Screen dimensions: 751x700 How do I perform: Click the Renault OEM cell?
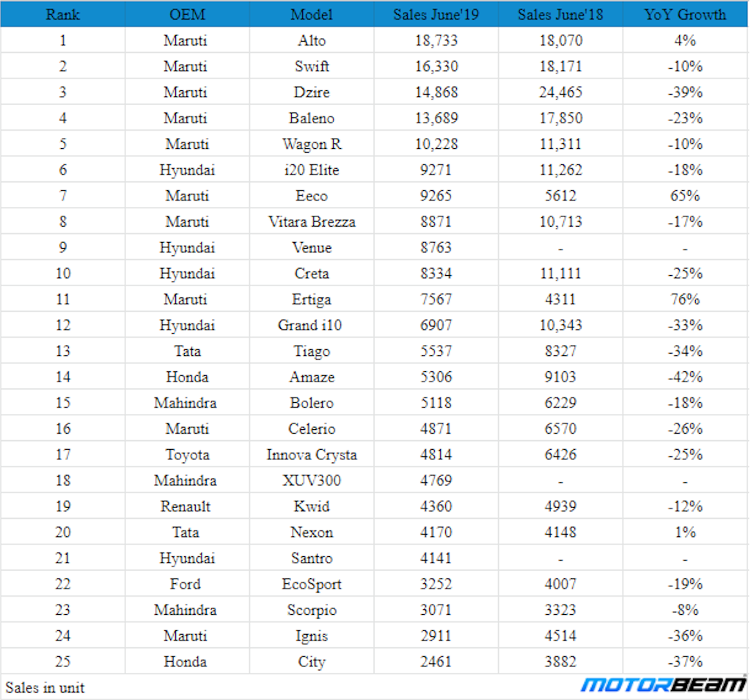186,506
